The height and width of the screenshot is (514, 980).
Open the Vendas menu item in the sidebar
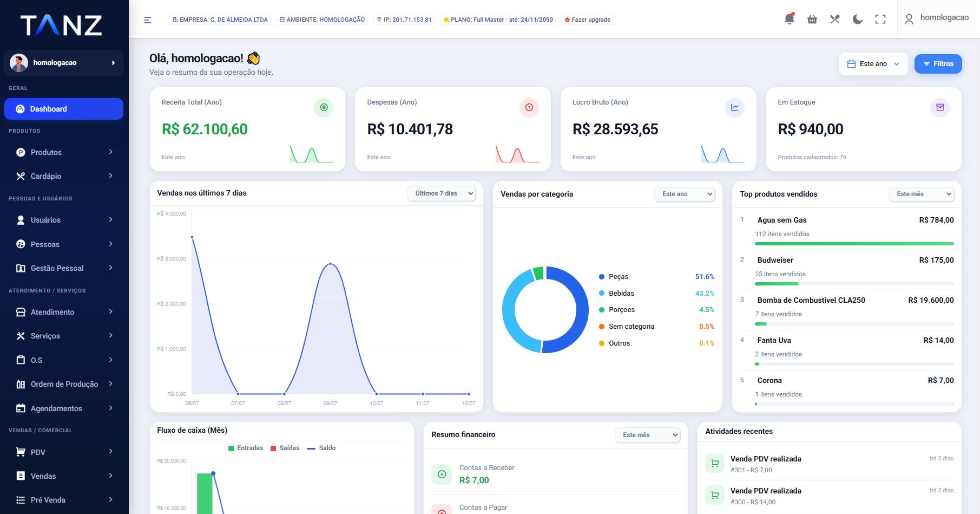coord(64,476)
